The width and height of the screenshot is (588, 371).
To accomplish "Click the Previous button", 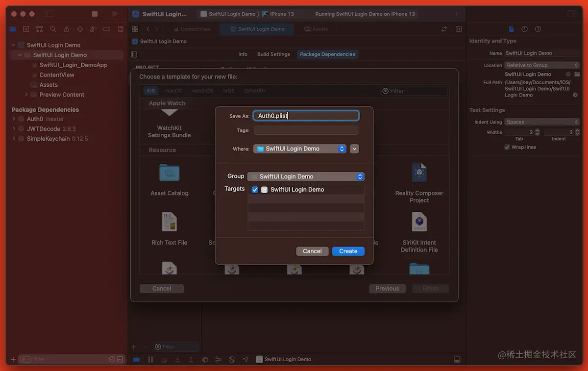I will tap(387, 289).
